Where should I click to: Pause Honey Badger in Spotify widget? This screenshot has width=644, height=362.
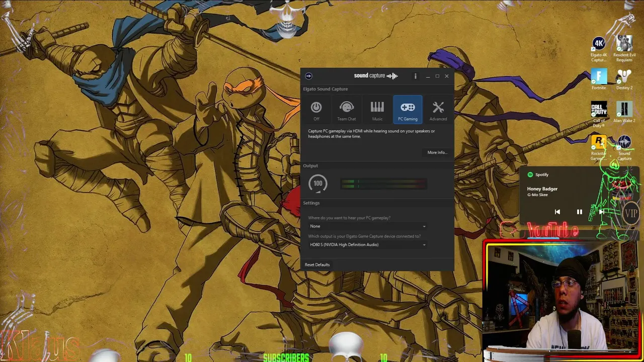[579, 212]
